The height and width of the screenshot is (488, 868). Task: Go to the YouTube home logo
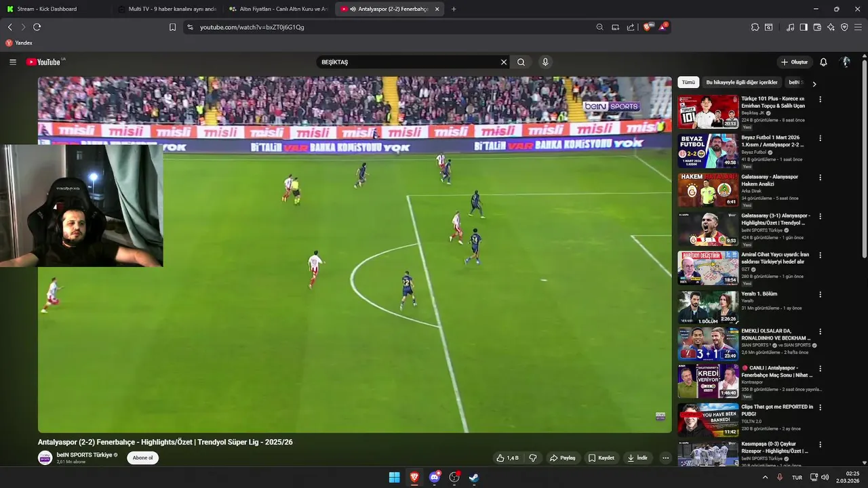(45, 62)
